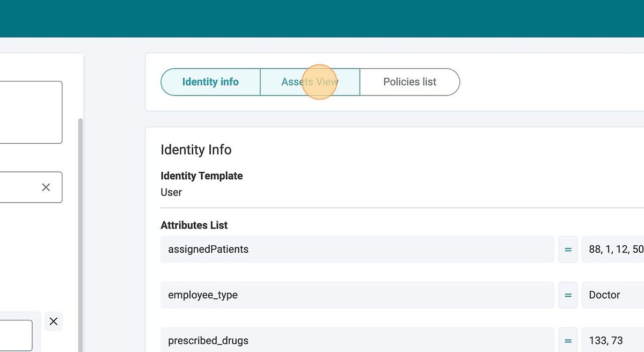Click the value field showing Doctor

click(x=613, y=295)
